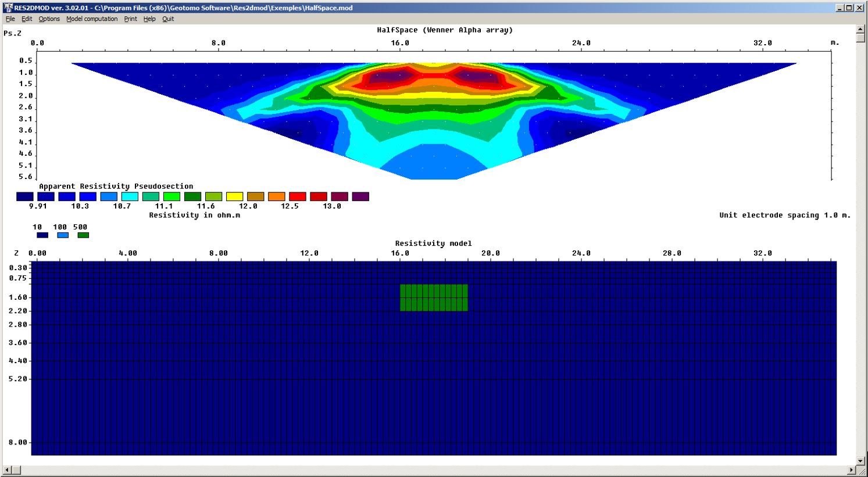Click the horizontal scrollbar right arrow

tap(852, 469)
